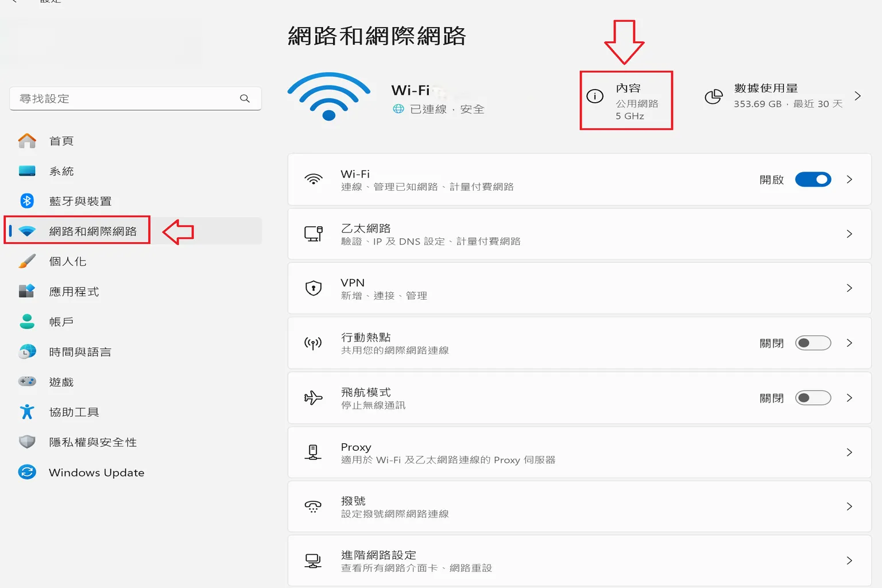Viewport: 882px width, 588px height.
Task: Click the 帳戶 person icon
Action: click(27, 322)
